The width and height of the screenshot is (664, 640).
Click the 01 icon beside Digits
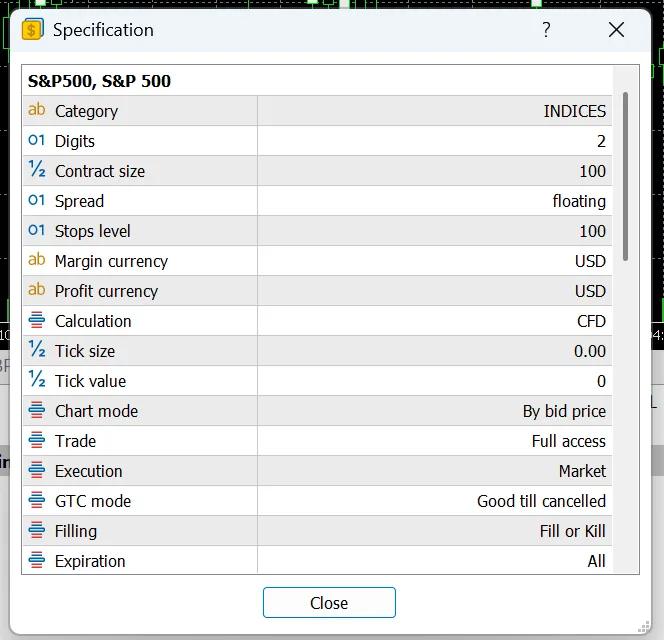(x=36, y=140)
